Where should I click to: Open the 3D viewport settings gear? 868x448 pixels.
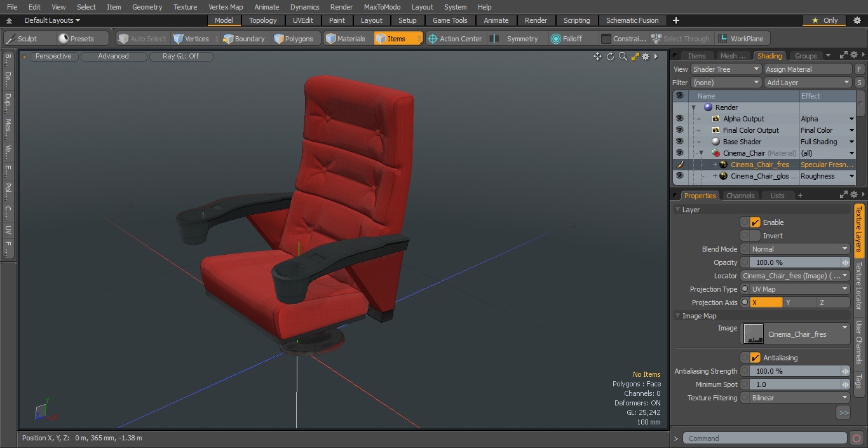tap(646, 57)
